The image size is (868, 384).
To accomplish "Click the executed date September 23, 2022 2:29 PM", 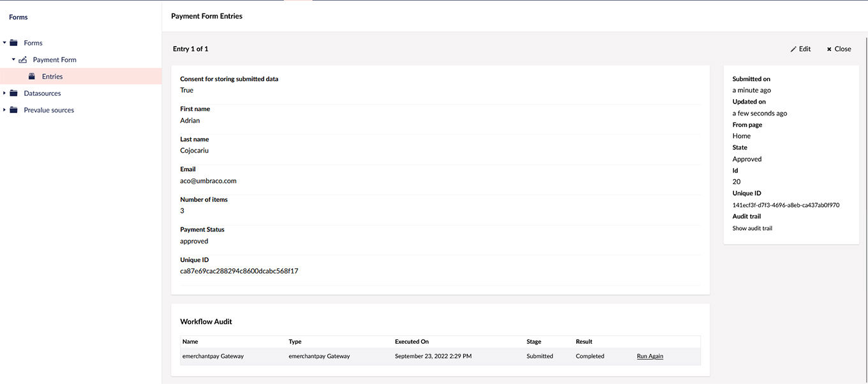I will pyautogui.click(x=433, y=357).
